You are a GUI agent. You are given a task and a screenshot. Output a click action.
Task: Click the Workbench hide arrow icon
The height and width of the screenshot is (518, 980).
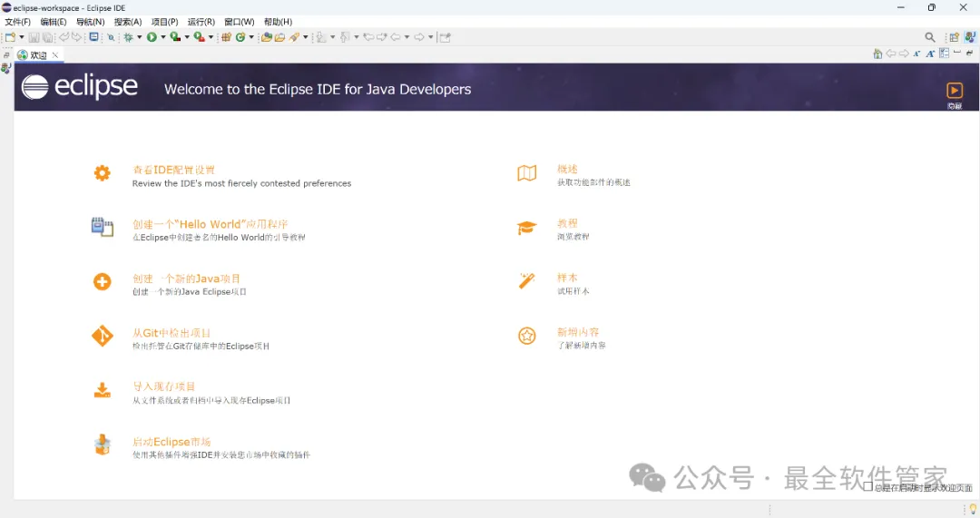tap(955, 91)
